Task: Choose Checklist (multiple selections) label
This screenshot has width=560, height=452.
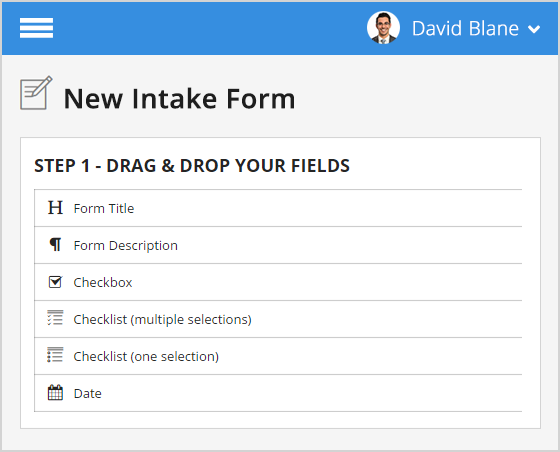Action: tap(162, 320)
